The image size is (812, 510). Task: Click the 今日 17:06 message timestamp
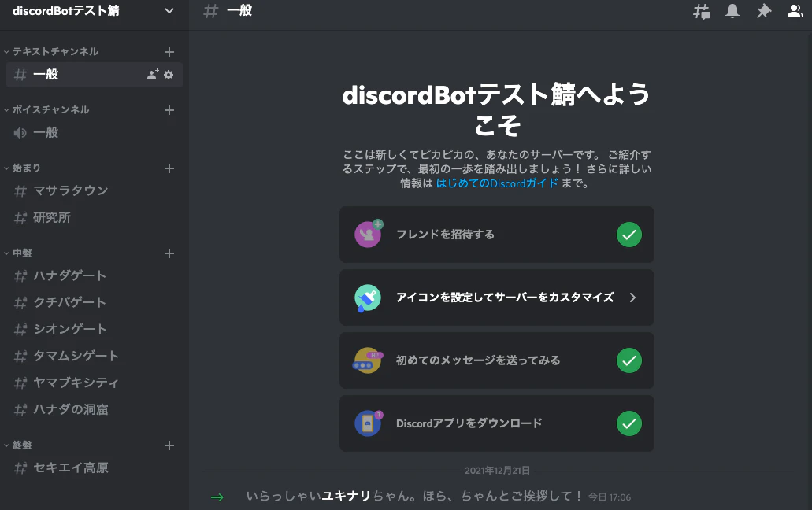pos(610,497)
